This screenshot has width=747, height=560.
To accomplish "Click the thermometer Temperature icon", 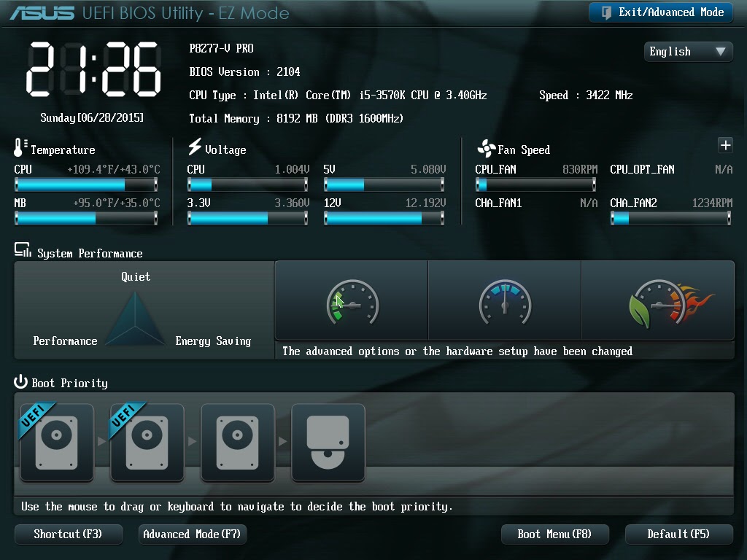I will click(x=20, y=147).
